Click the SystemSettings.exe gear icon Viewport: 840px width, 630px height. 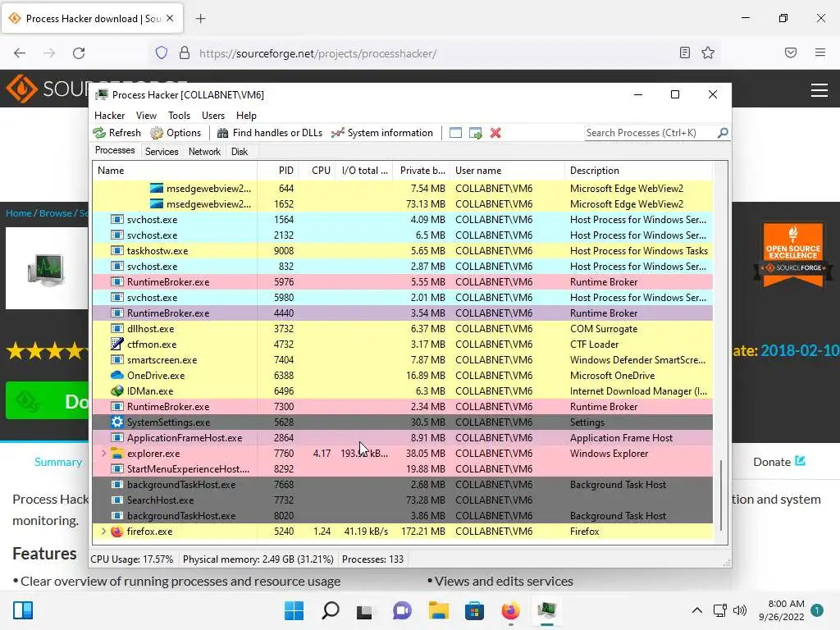tap(116, 422)
